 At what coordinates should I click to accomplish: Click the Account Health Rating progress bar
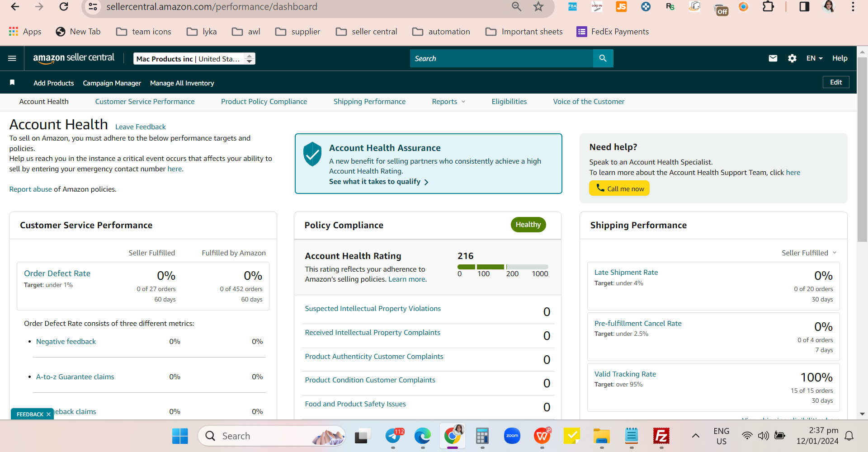click(x=503, y=267)
